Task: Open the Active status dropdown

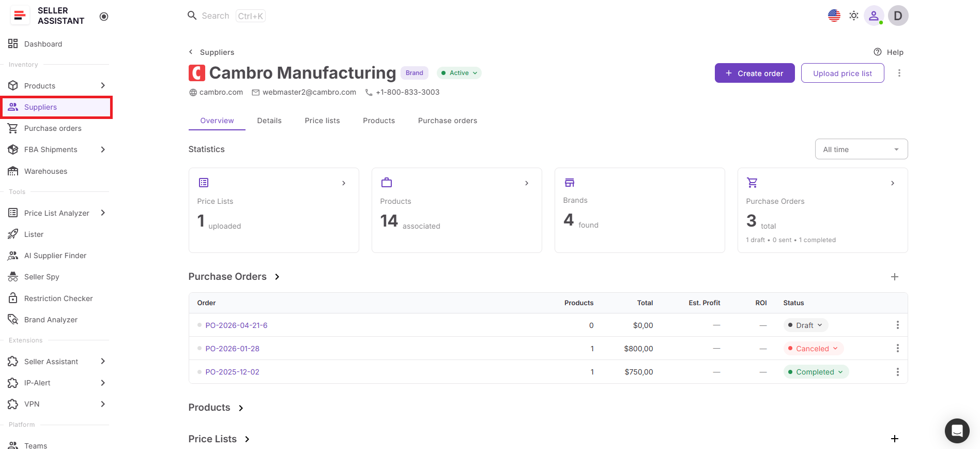Action: (459, 73)
